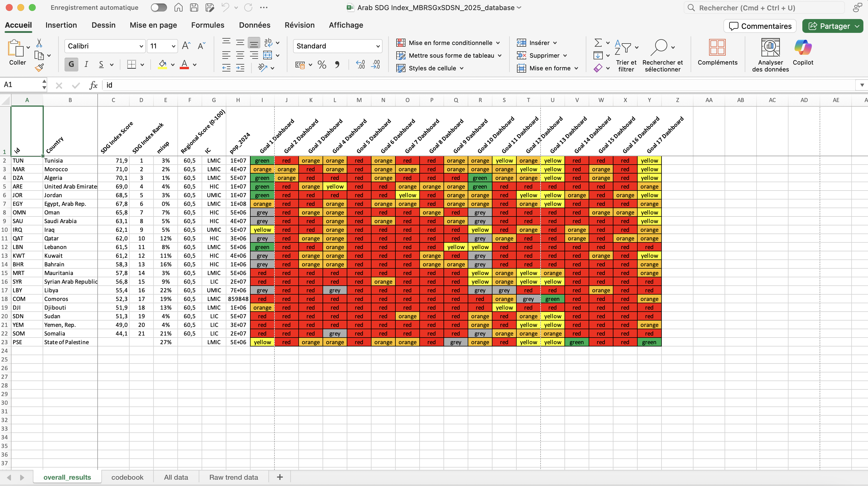
Task: Click the Cut scissors icon
Action: (x=39, y=43)
